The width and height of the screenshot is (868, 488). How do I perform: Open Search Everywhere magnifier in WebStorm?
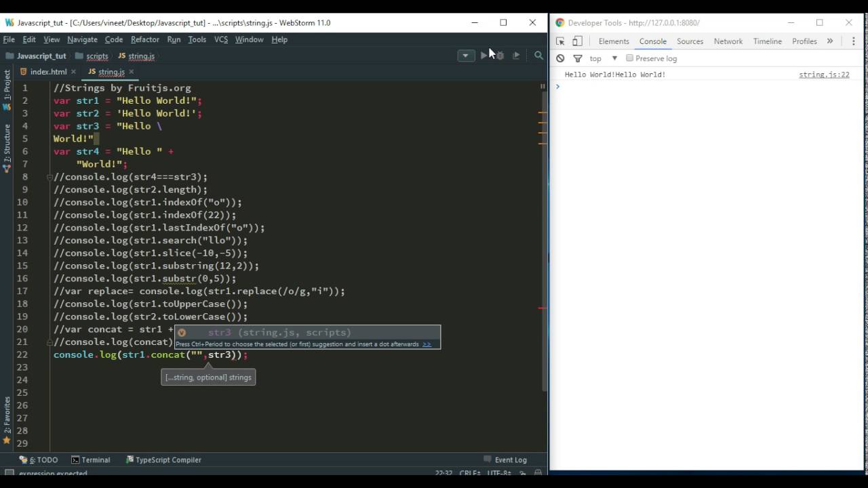[x=538, y=56]
